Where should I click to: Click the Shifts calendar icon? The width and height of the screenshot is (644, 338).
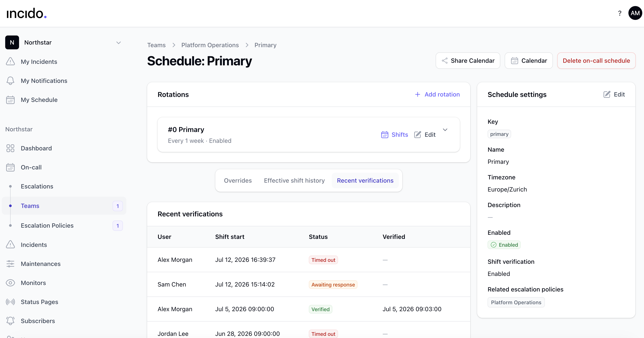385,135
